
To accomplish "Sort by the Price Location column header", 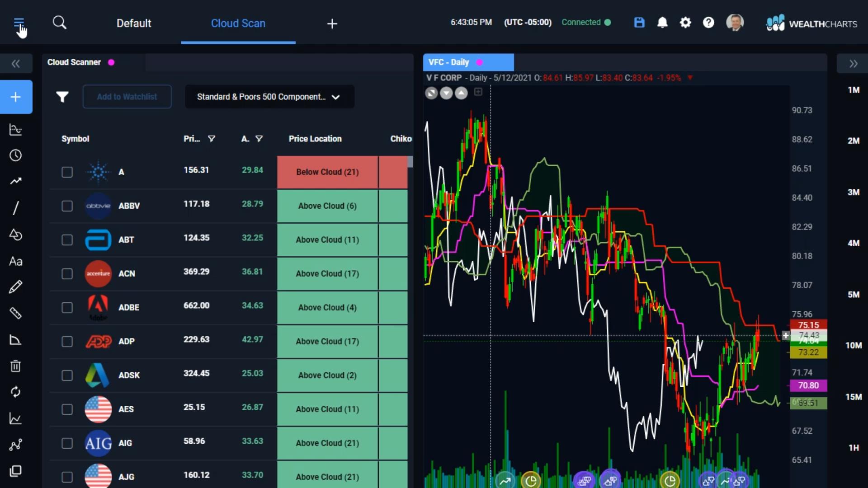I will (315, 139).
